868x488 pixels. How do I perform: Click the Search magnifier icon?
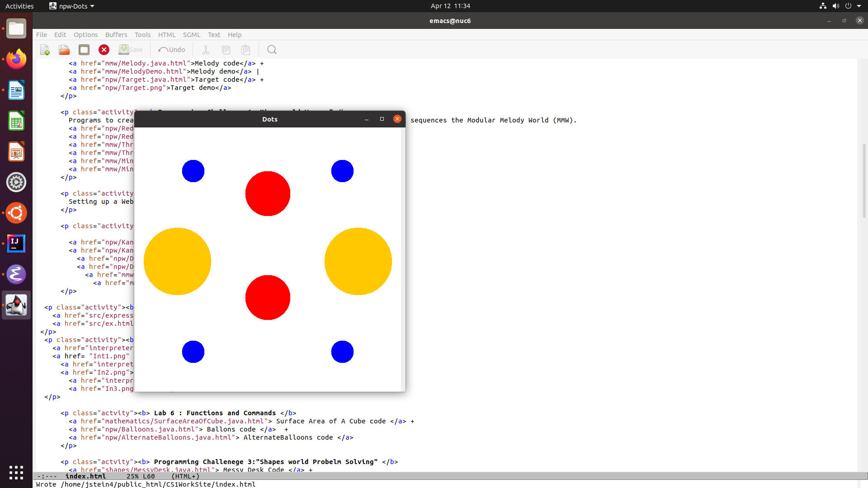(x=272, y=50)
